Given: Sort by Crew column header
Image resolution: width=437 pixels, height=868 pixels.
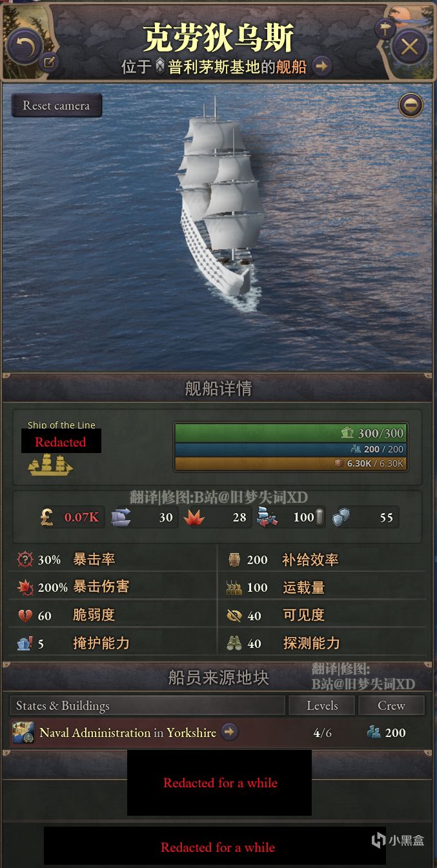Looking at the screenshot, I should pyautogui.click(x=391, y=706).
